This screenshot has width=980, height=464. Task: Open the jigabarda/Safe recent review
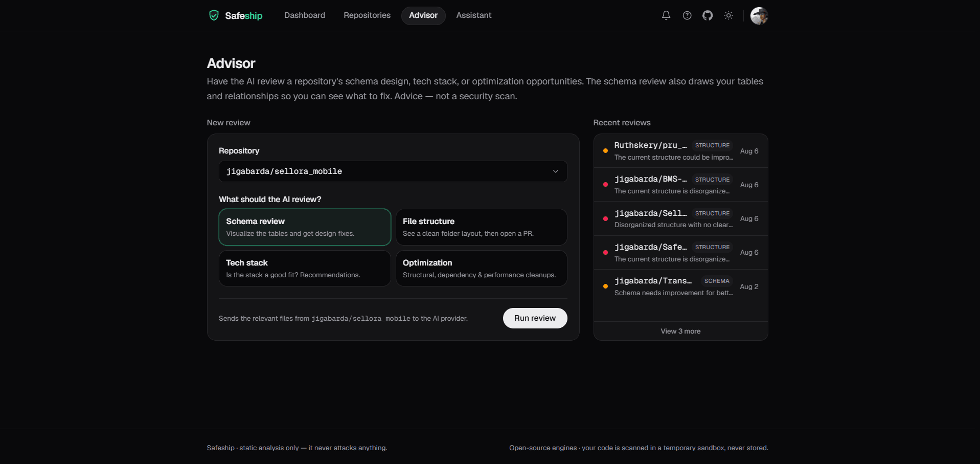[x=680, y=253]
